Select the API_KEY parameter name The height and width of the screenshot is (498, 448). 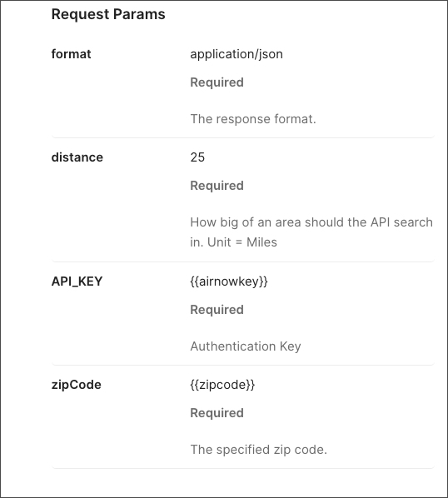point(77,281)
